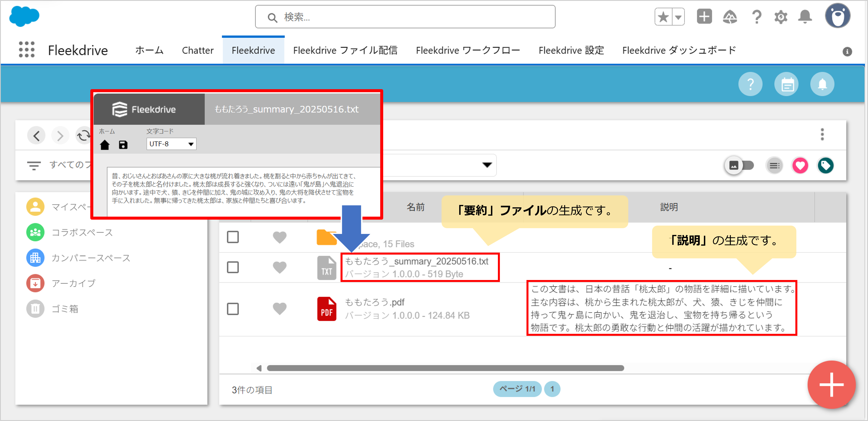Open the ももたろう_summary_20250516.txt file
The width and height of the screenshot is (868, 421).
coord(417,261)
